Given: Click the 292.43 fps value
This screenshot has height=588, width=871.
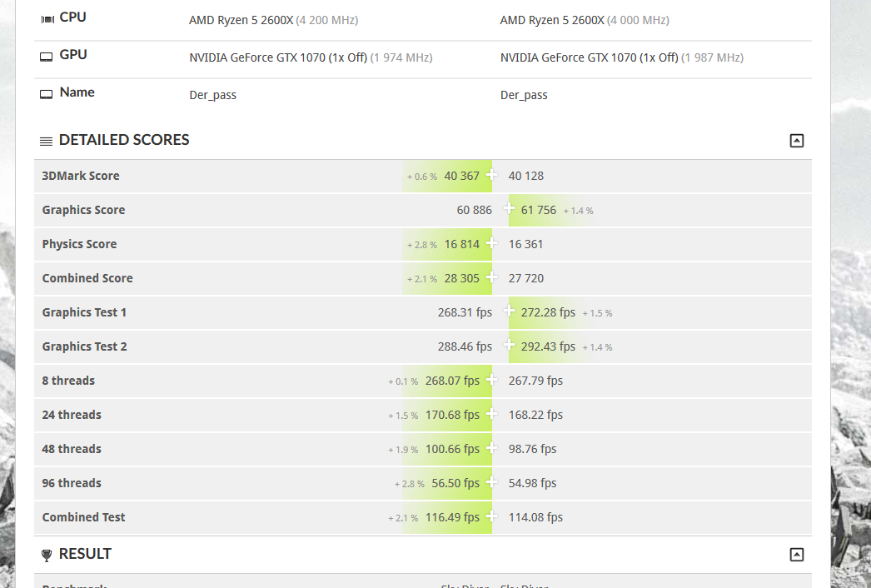Looking at the screenshot, I should [548, 346].
